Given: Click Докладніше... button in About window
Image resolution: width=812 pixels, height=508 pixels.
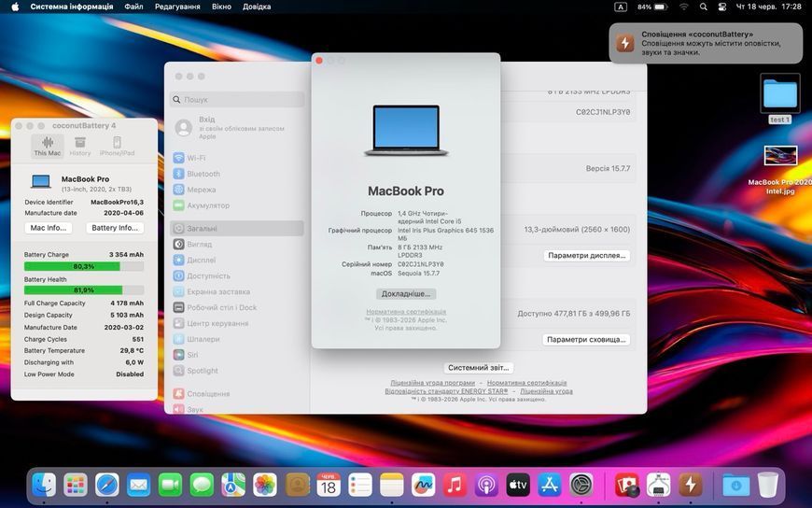Looking at the screenshot, I should [405, 294].
